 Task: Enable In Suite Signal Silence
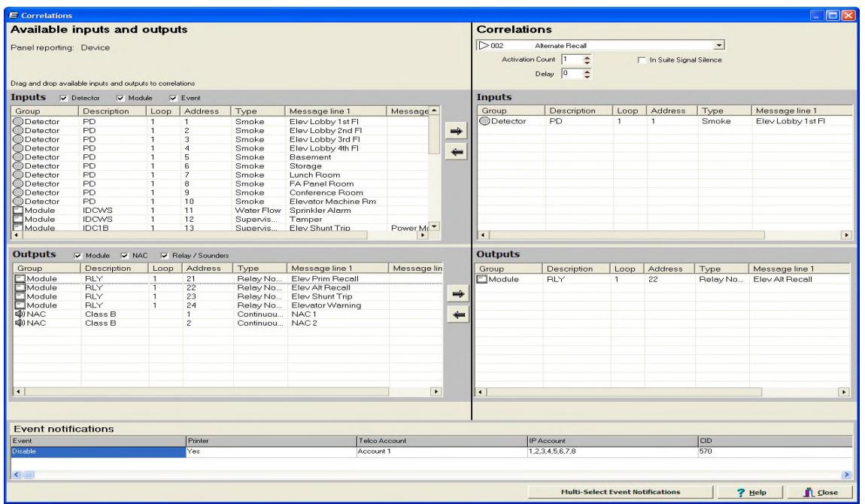tap(642, 60)
